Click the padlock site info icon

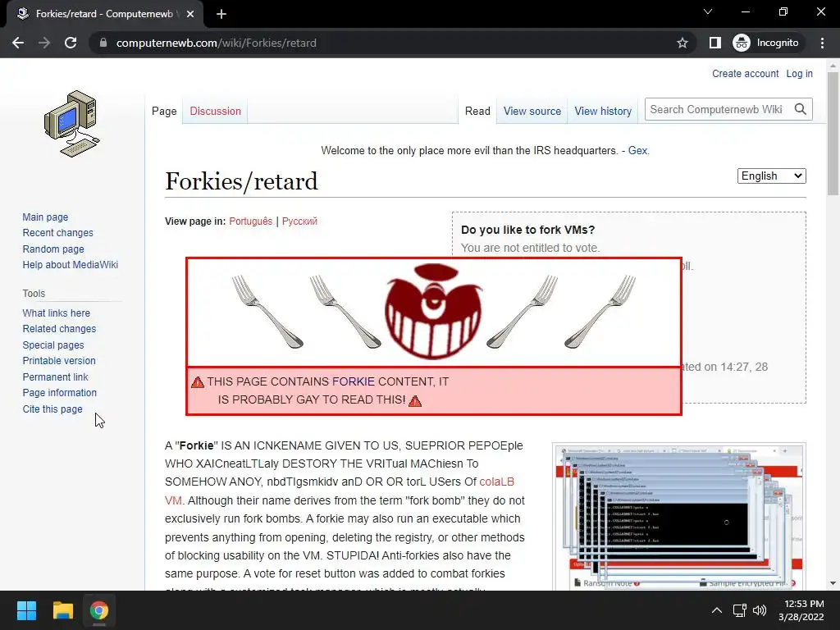(103, 43)
